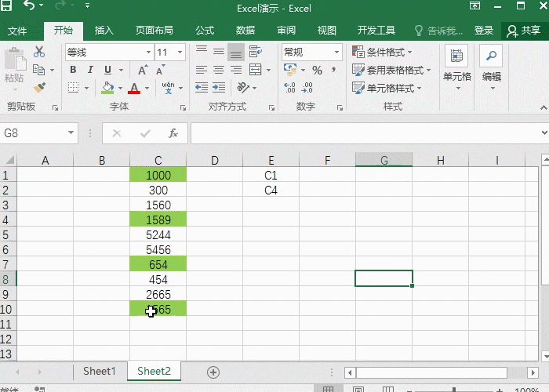This screenshot has height=392, width=549.
Task: Add a new sheet
Action: [213, 372]
